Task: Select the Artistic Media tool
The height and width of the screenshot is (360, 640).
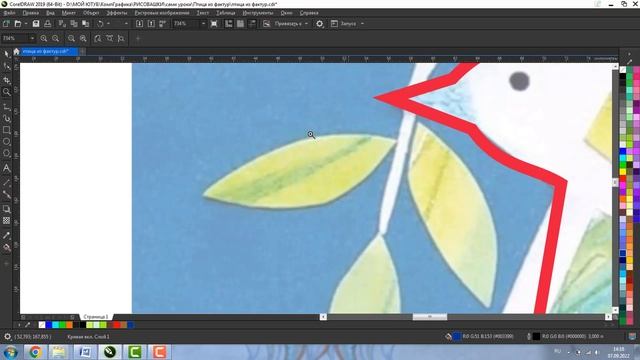Action: tap(7, 119)
